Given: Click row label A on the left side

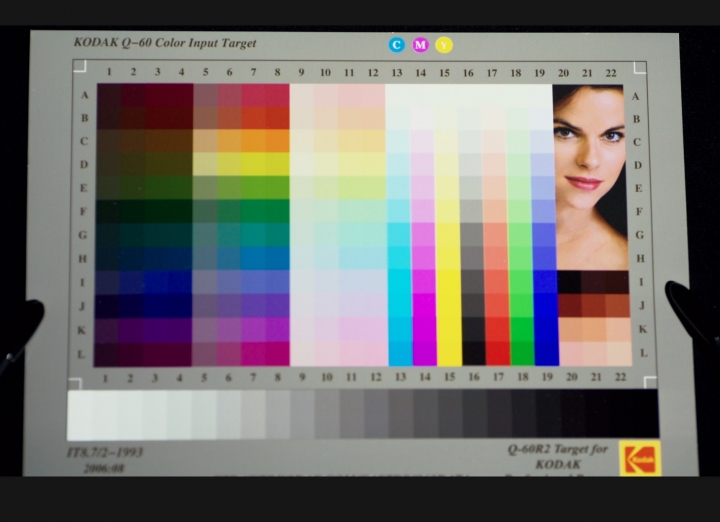Looking at the screenshot, I should [x=84, y=95].
